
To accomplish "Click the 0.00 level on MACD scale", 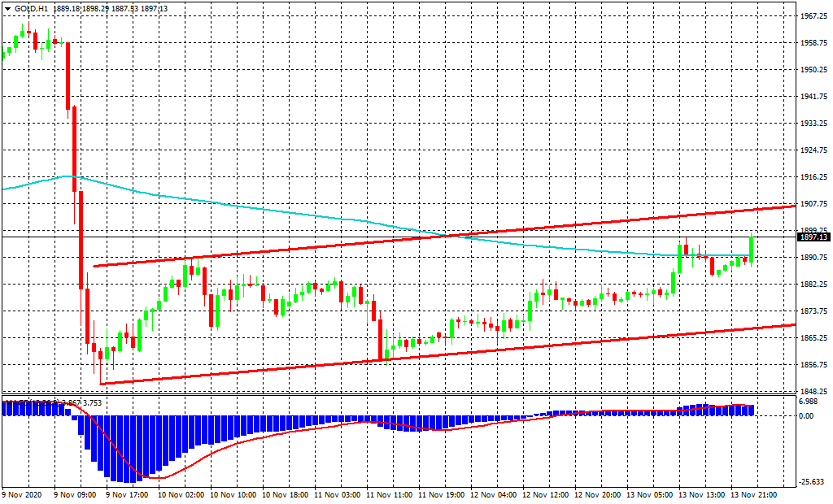I will click(x=805, y=416).
